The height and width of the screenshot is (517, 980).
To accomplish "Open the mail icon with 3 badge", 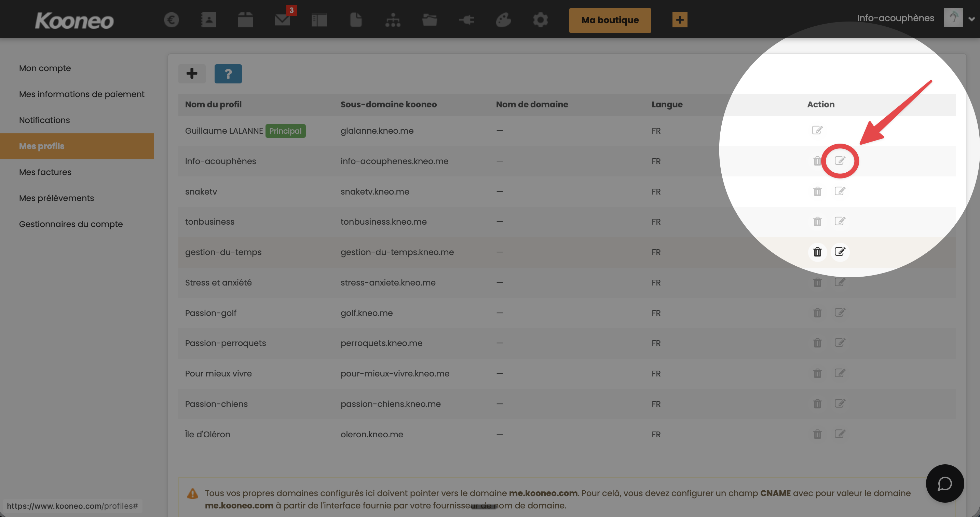I will click(x=282, y=20).
